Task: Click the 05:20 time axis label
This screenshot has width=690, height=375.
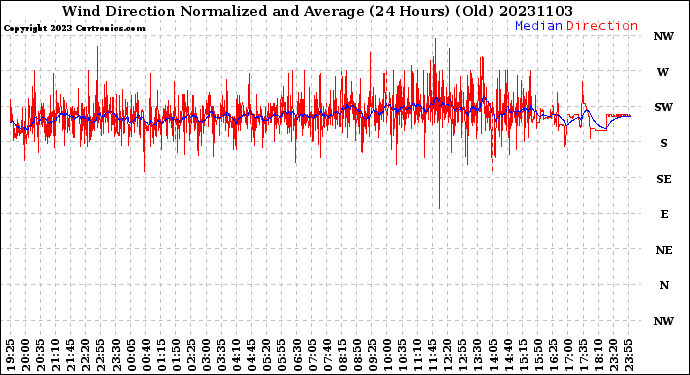Action: pos(267,355)
